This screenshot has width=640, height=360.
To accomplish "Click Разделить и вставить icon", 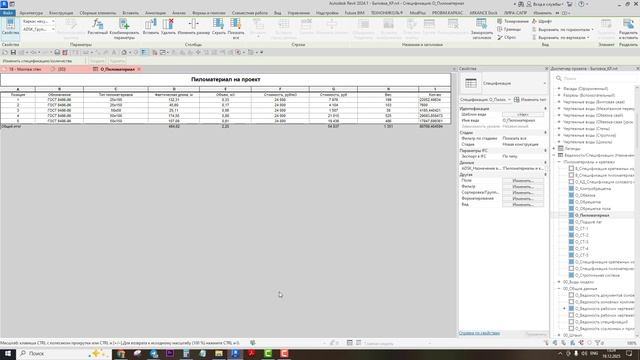I will click(x=628, y=24).
